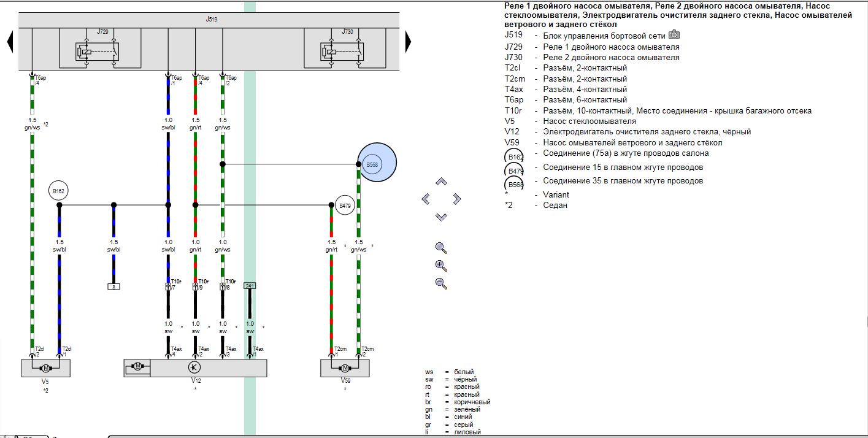
Task: Go to next diagram page with right triangle
Action: 407,42
